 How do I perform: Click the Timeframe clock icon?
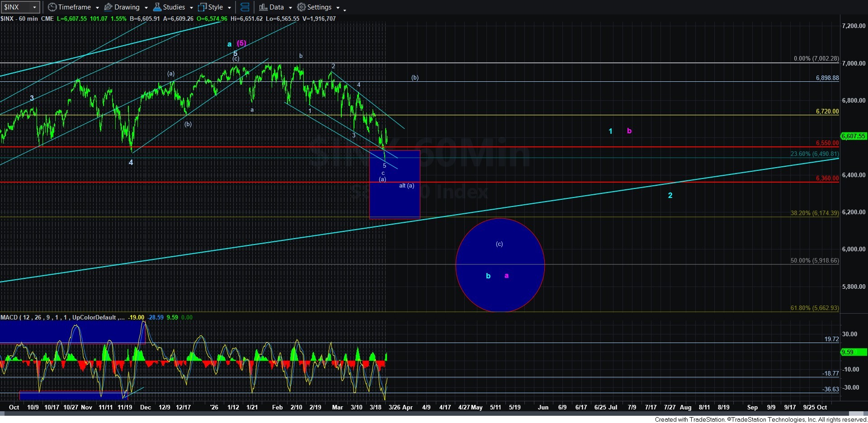pos(52,7)
